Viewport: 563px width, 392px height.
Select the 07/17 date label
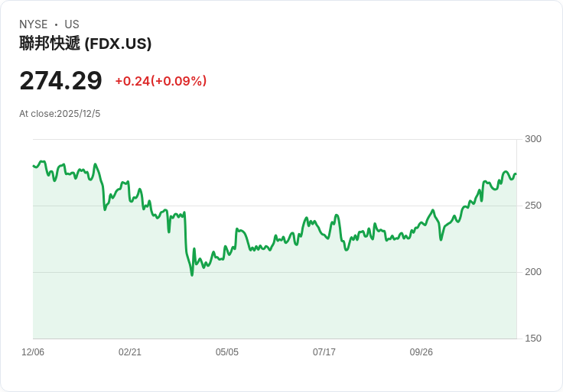click(x=324, y=352)
